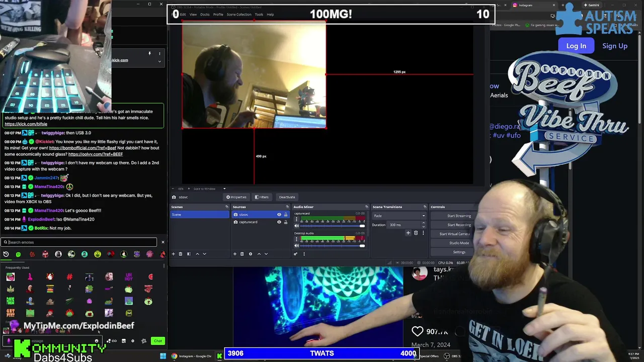The image size is (644, 362).
Task: Move source up arrow in Sources panel
Action: click(x=259, y=254)
